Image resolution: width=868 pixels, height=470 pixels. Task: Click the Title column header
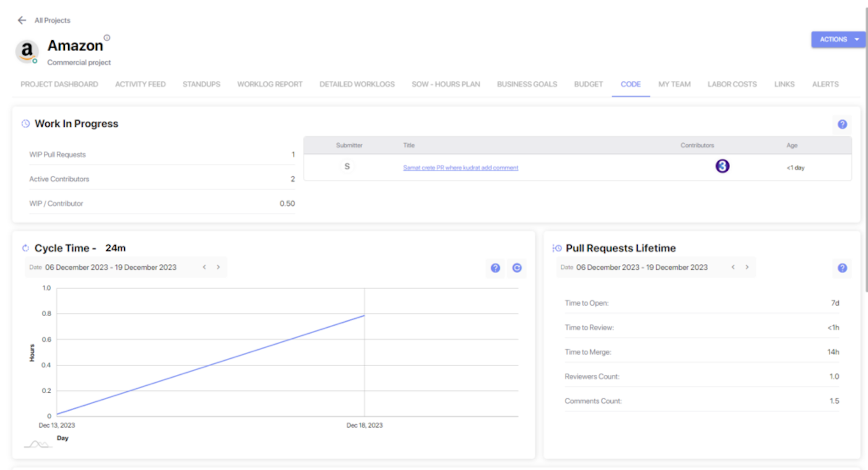point(409,145)
